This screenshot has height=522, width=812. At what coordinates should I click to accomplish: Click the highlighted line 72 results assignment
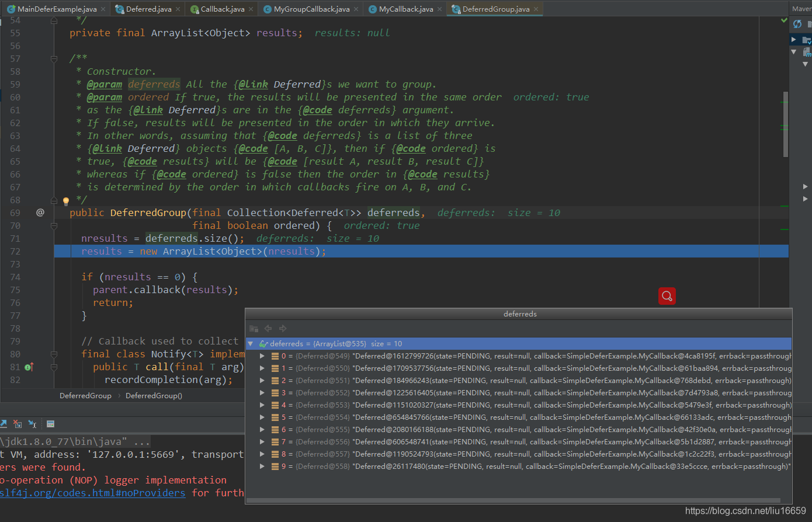(421, 251)
